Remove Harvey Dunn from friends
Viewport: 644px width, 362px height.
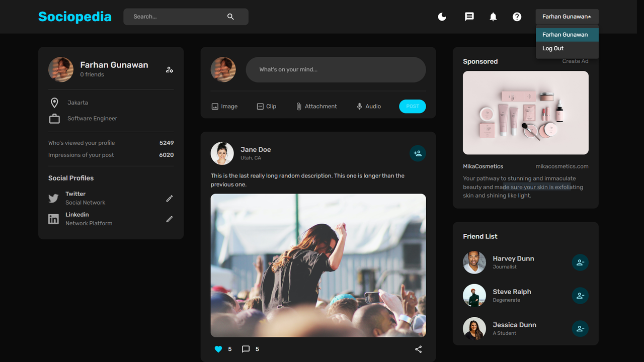click(x=580, y=262)
